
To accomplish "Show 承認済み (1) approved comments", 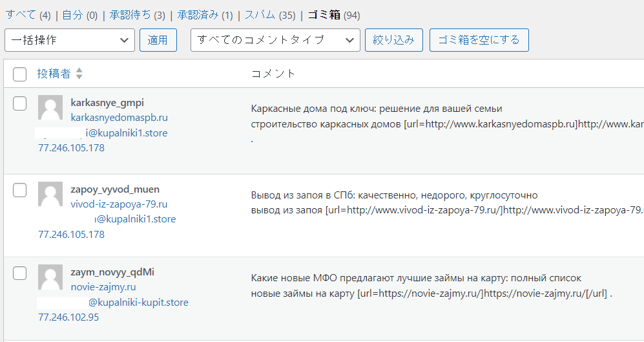I will pos(205,16).
